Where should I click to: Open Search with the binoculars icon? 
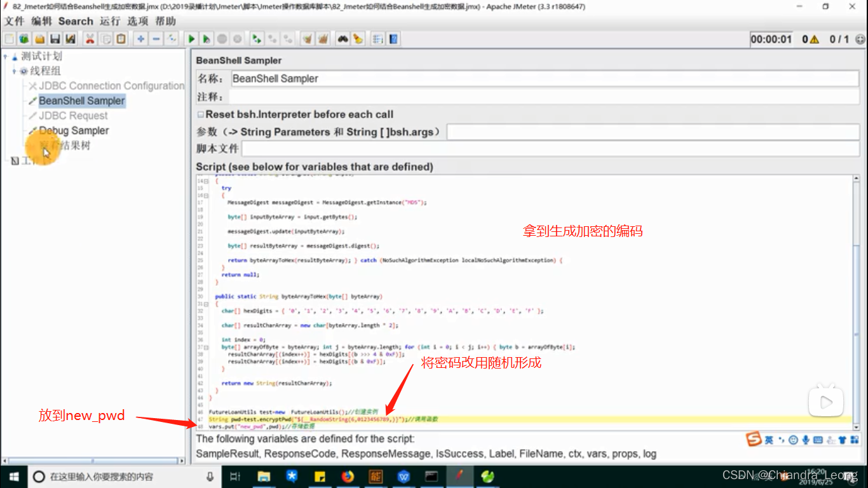[x=343, y=39]
